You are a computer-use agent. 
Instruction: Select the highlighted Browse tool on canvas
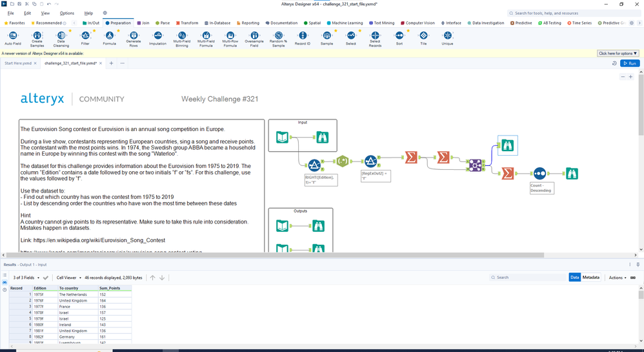(x=508, y=145)
